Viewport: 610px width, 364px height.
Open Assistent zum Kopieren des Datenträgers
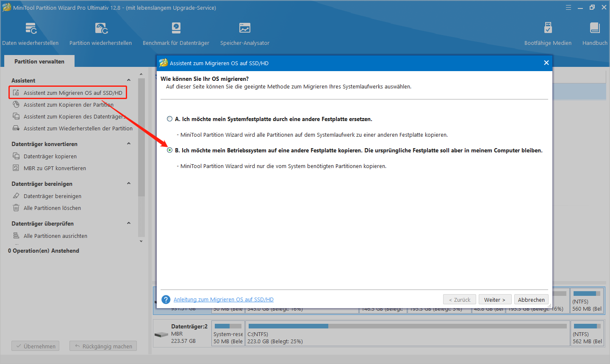(x=75, y=116)
